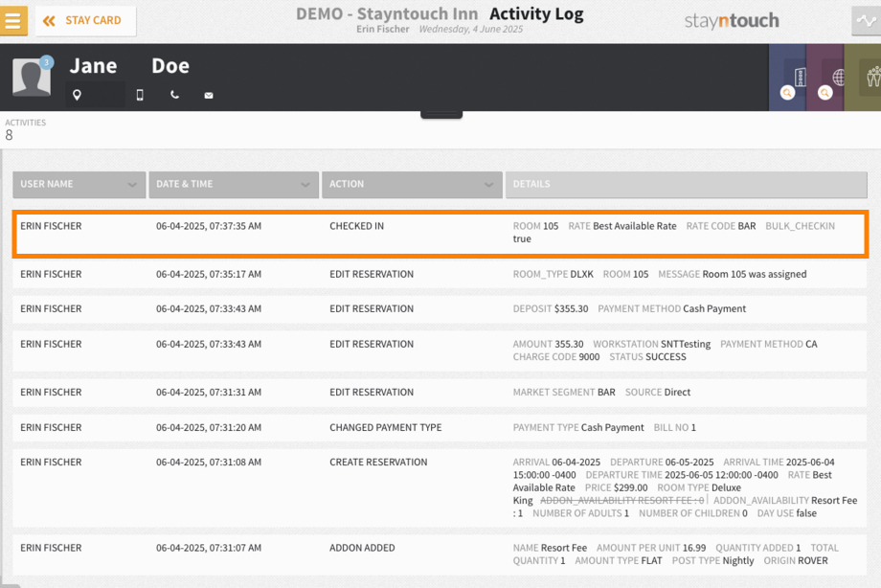Select CREATE RESERVATION action
The width and height of the screenshot is (881, 588).
pyautogui.click(x=378, y=463)
